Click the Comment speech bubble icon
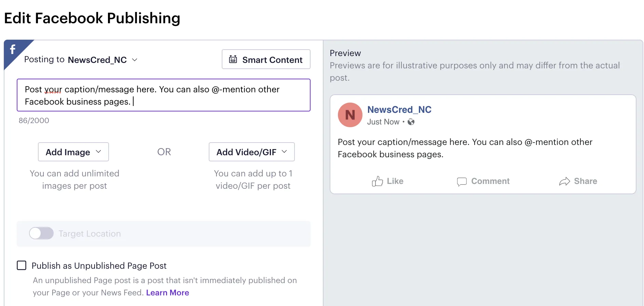Viewport: 644px width, 306px height. coord(462,182)
